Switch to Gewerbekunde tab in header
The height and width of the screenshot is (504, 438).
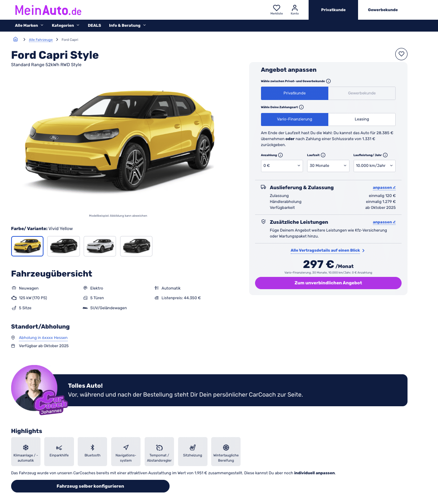[383, 10]
